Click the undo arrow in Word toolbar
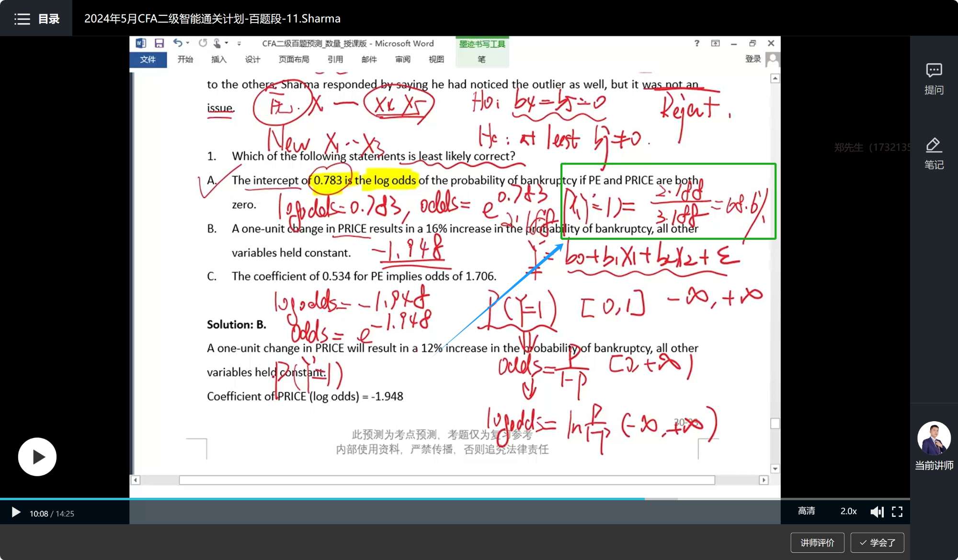This screenshot has height=560, width=958. click(x=178, y=43)
